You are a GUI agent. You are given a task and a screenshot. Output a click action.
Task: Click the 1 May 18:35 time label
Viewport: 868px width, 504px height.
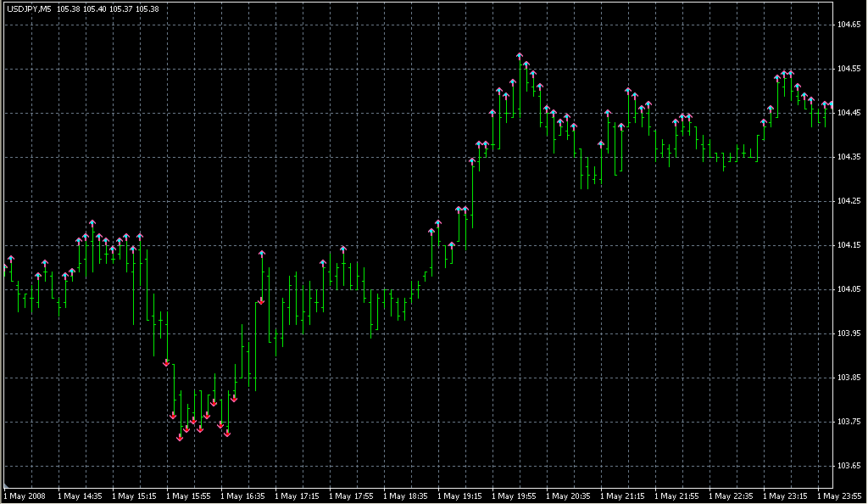click(405, 496)
